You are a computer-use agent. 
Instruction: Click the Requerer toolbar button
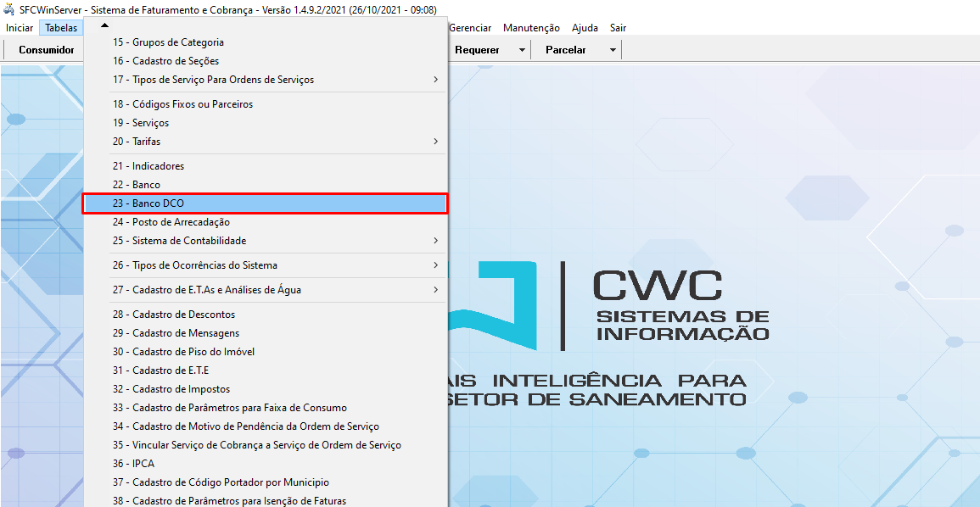pyautogui.click(x=477, y=50)
